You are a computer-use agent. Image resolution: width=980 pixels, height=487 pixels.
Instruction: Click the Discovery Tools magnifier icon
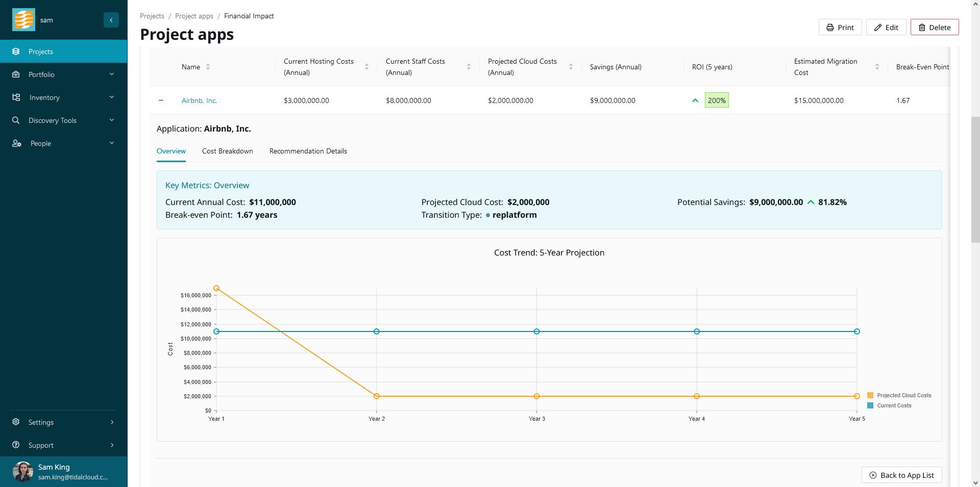[x=16, y=120]
